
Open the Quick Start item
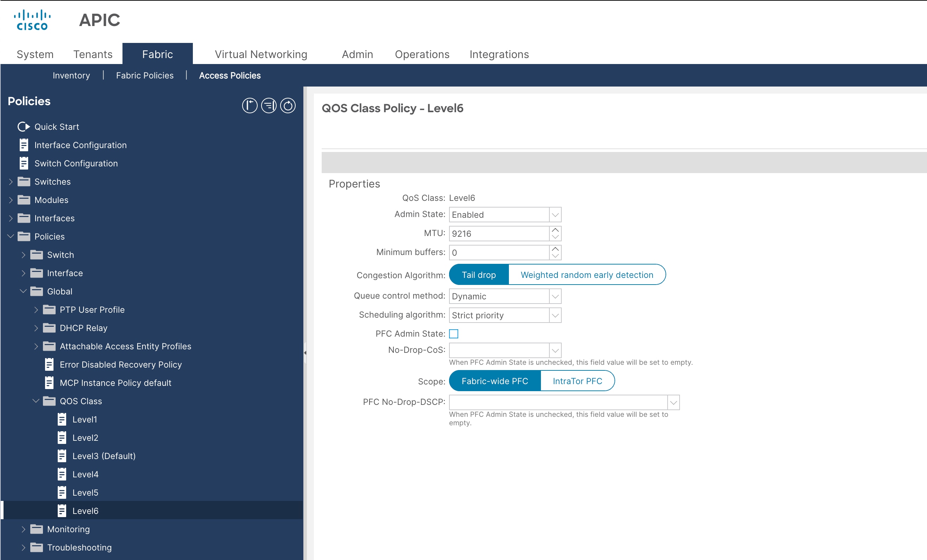coord(56,127)
